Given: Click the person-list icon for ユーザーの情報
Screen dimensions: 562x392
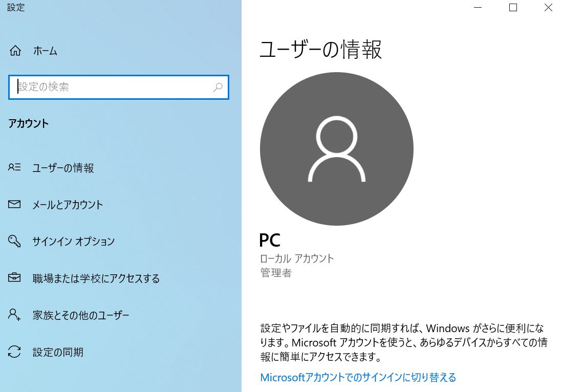Looking at the screenshot, I should (x=14, y=167).
